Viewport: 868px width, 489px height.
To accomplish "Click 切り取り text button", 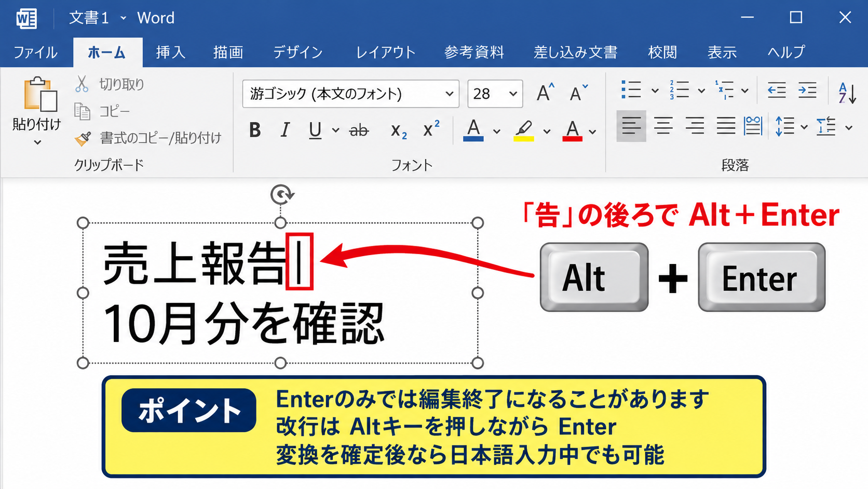I will coord(121,84).
